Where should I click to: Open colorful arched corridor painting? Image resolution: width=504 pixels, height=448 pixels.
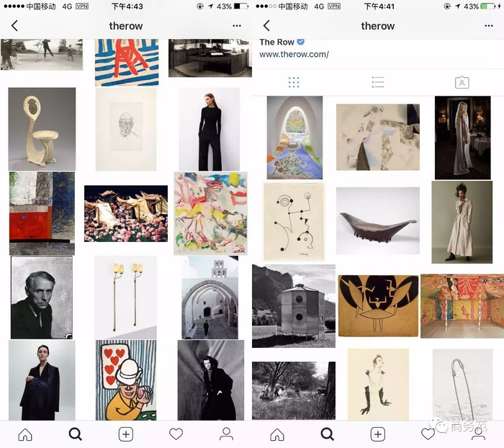(x=294, y=138)
